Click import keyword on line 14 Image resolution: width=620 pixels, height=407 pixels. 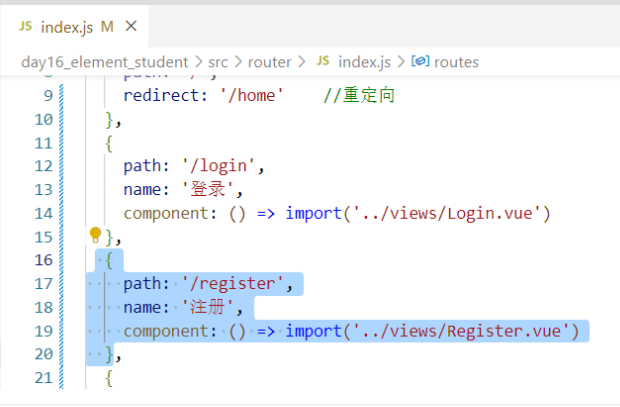[314, 214]
